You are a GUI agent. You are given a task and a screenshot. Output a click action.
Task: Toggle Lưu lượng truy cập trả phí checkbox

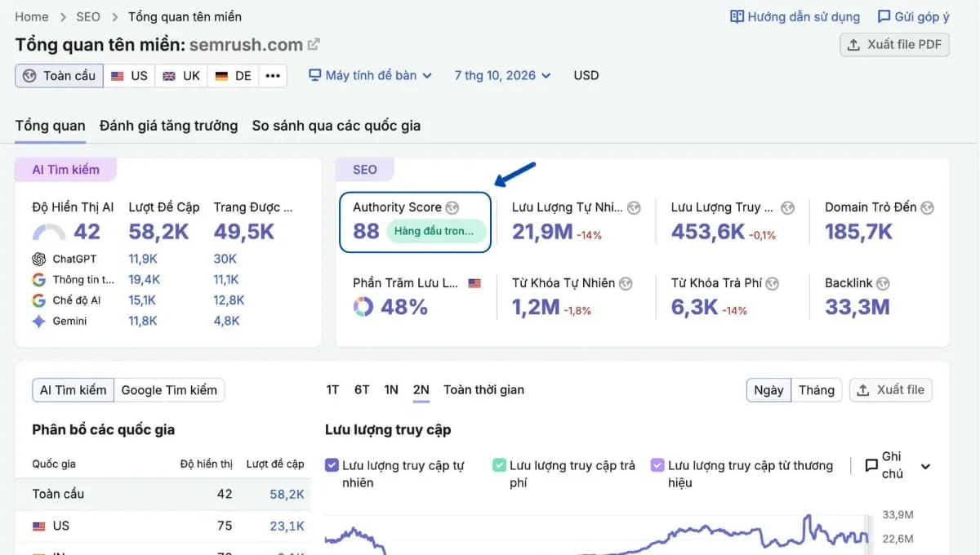[499, 465]
